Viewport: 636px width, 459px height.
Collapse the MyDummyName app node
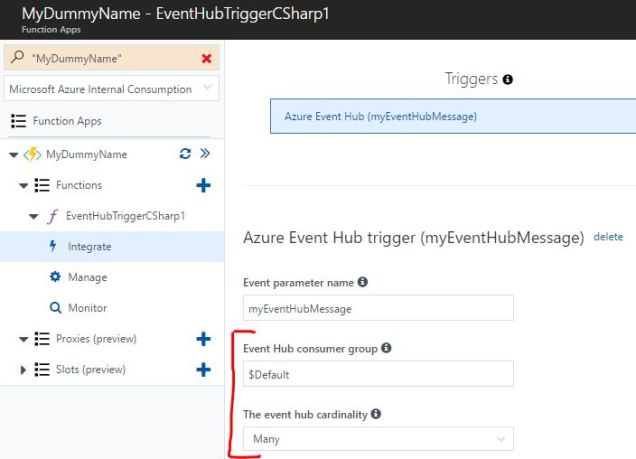(x=14, y=154)
